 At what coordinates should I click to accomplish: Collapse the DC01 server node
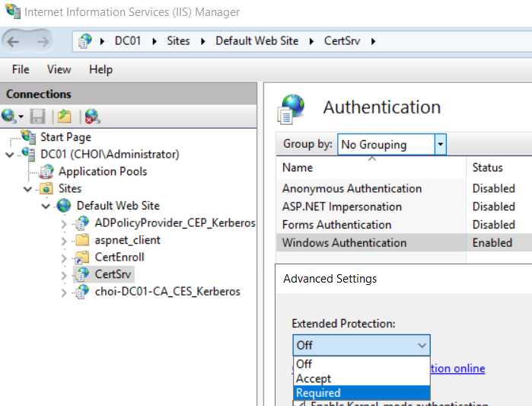click(x=10, y=155)
